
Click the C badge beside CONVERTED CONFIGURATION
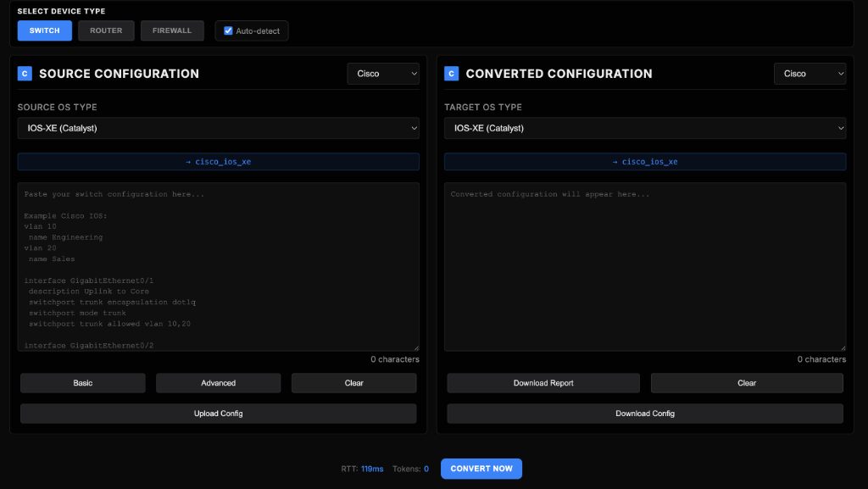[451, 74]
